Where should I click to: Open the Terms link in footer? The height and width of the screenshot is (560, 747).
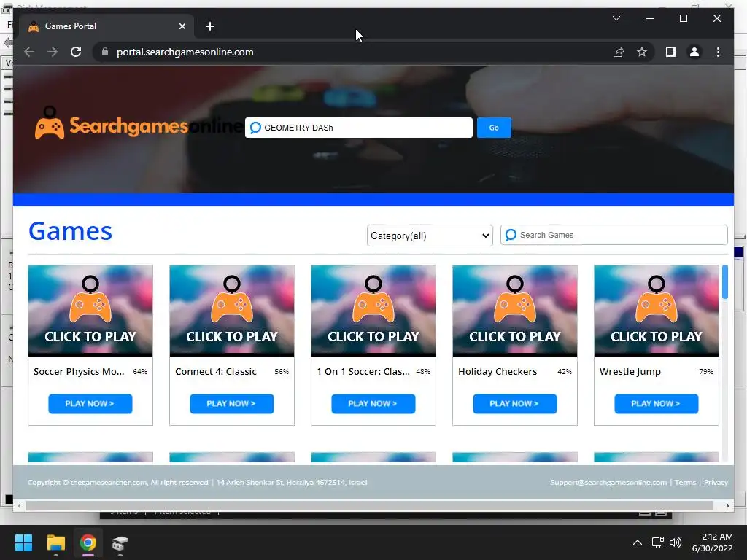coord(685,483)
